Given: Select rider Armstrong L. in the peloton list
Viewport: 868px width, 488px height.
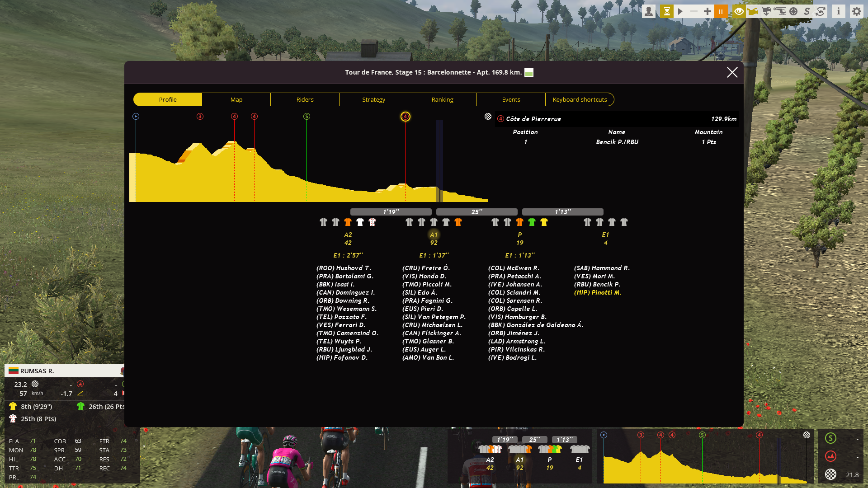Looking at the screenshot, I should point(517,341).
